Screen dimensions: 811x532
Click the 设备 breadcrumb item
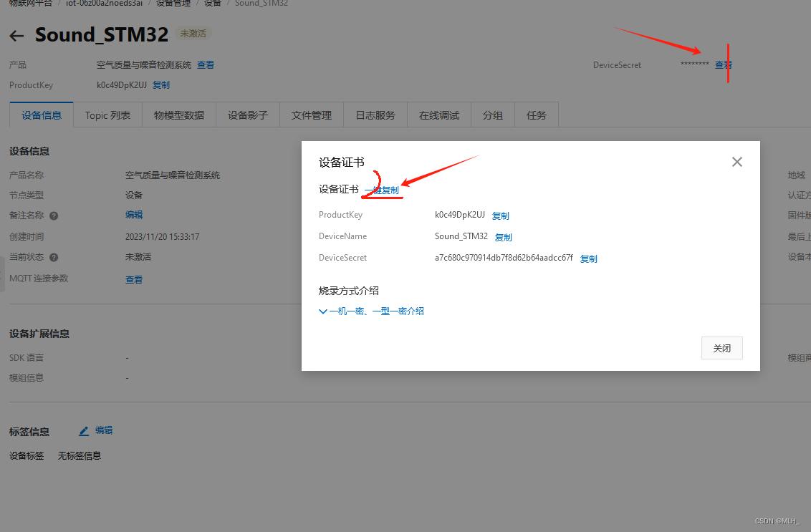pos(213,3)
